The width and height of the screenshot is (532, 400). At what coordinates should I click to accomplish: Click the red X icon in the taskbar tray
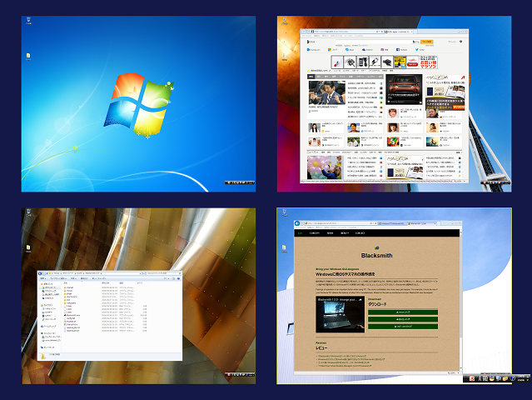472,378
